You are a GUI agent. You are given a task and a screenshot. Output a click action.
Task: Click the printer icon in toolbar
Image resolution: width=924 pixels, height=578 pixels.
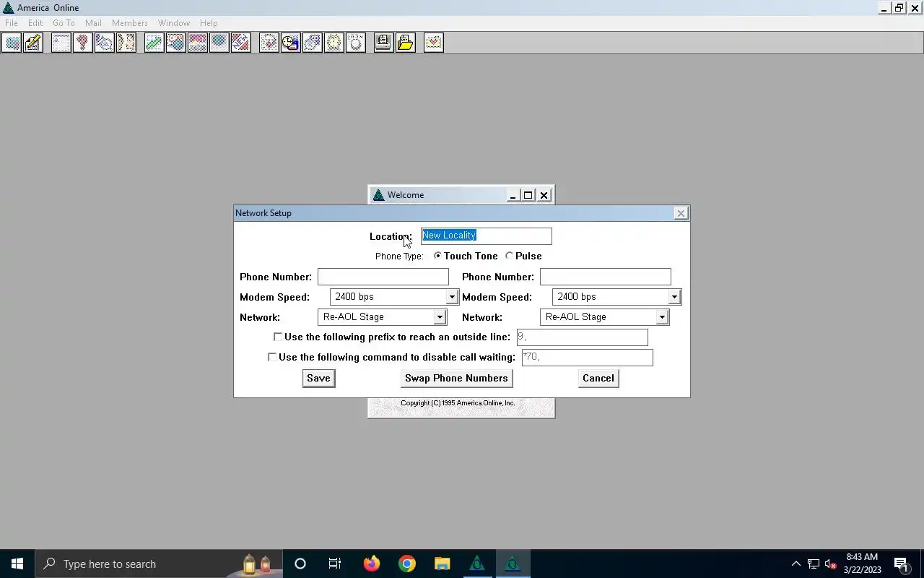[x=384, y=43]
